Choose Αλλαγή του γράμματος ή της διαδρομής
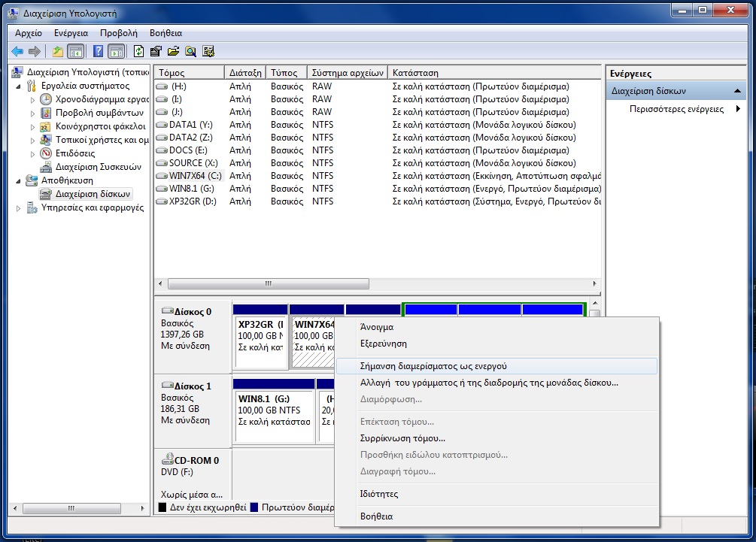Screen dimensions: 756x542 tap(496, 383)
